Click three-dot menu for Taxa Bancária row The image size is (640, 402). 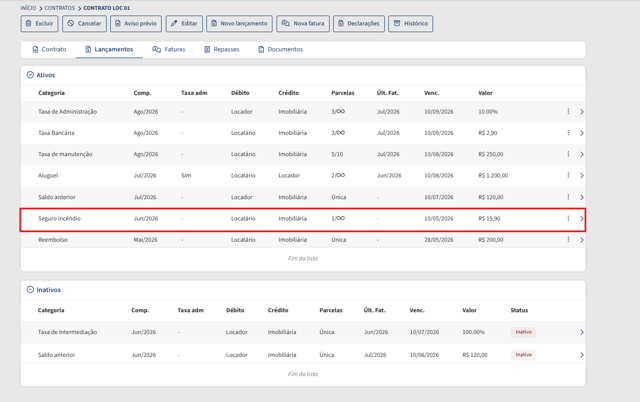(x=568, y=133)
